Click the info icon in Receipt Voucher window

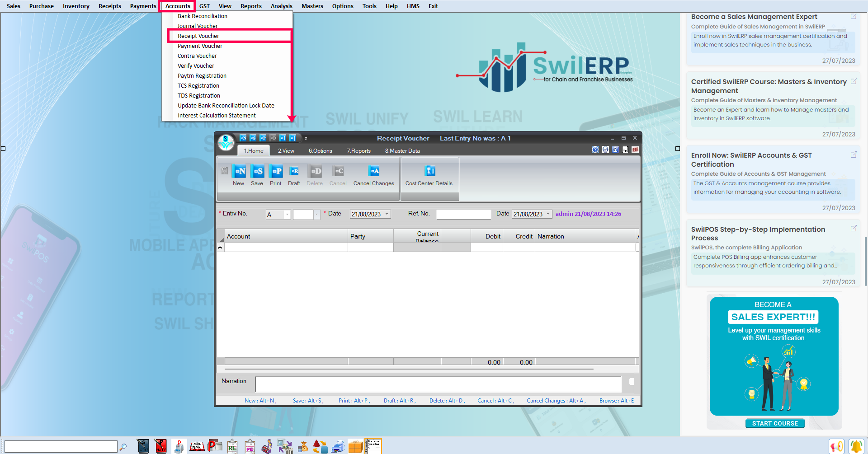pos(615,150)
